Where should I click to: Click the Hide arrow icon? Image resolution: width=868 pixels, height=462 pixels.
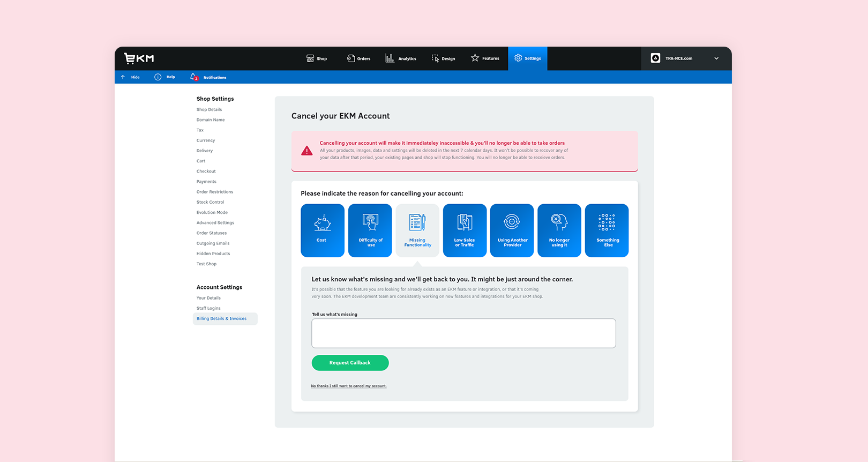(x=123, y=77)
